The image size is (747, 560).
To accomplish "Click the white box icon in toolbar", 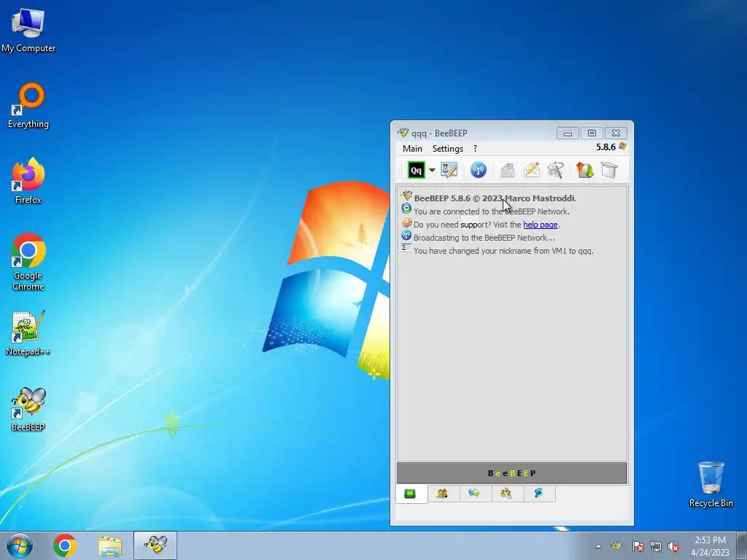I will click(609, 170).
